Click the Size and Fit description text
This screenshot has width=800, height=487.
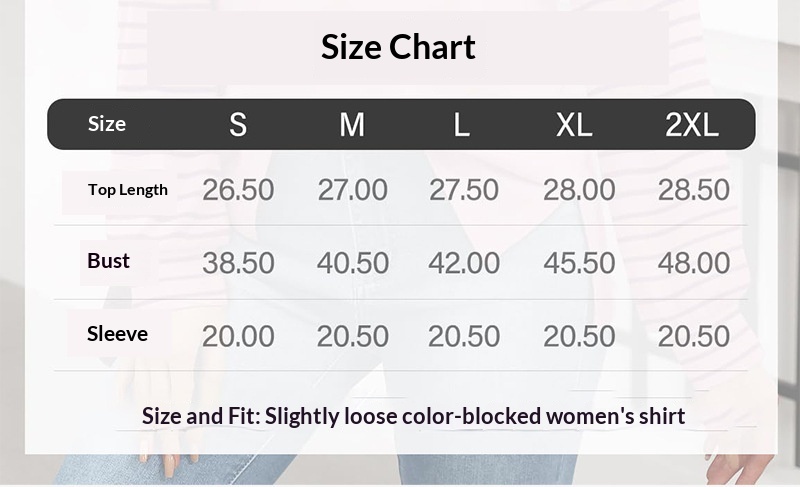pyautogui.click(x=414, y=416)
